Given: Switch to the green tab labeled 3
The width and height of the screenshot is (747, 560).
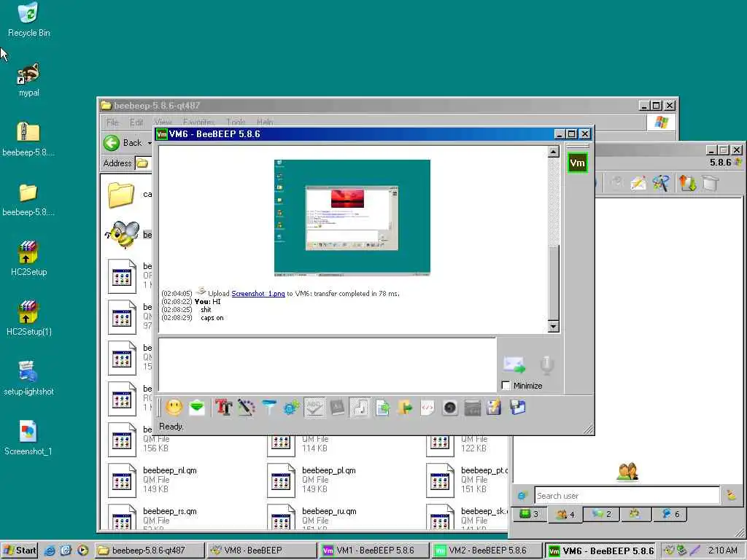Looking at the screenshot, I should (x=528, y=514).
